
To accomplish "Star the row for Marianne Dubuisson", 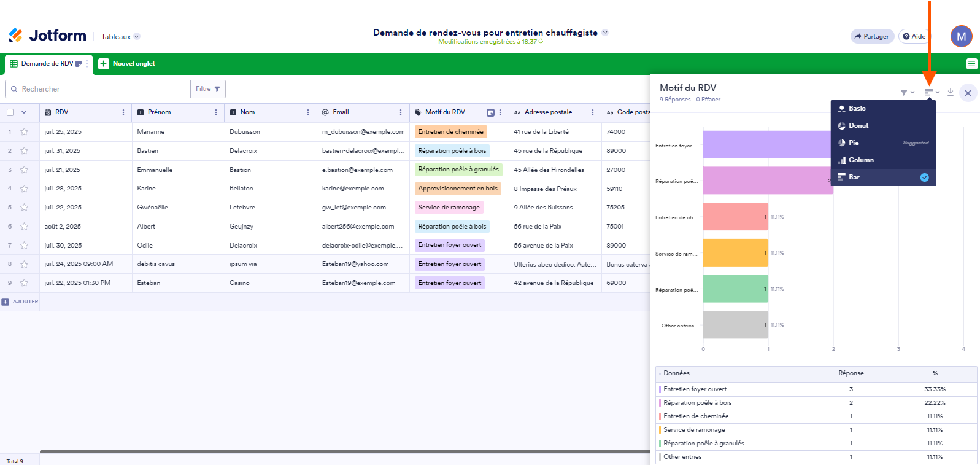I will pyautogui.click(x=25, y=131).
